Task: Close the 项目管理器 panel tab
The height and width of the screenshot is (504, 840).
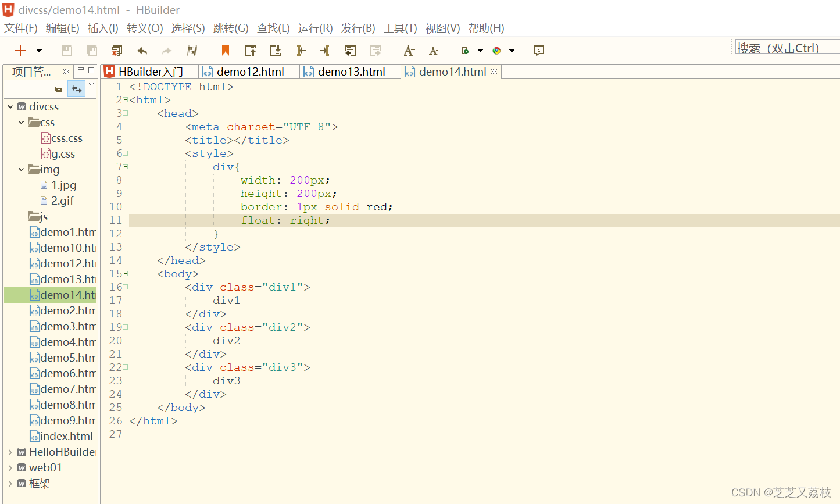Action: (66, 72)
